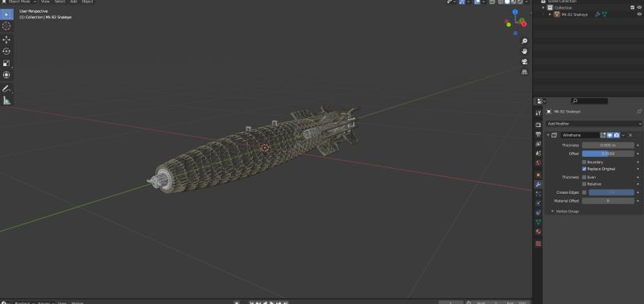Enable Relative thickness checkbox

pos(584,184)
